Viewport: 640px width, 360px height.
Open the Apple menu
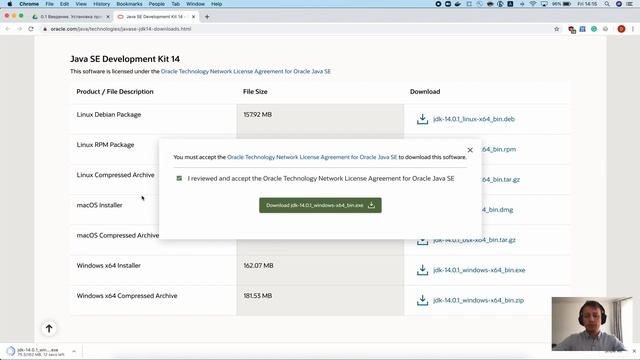[10, 4]
